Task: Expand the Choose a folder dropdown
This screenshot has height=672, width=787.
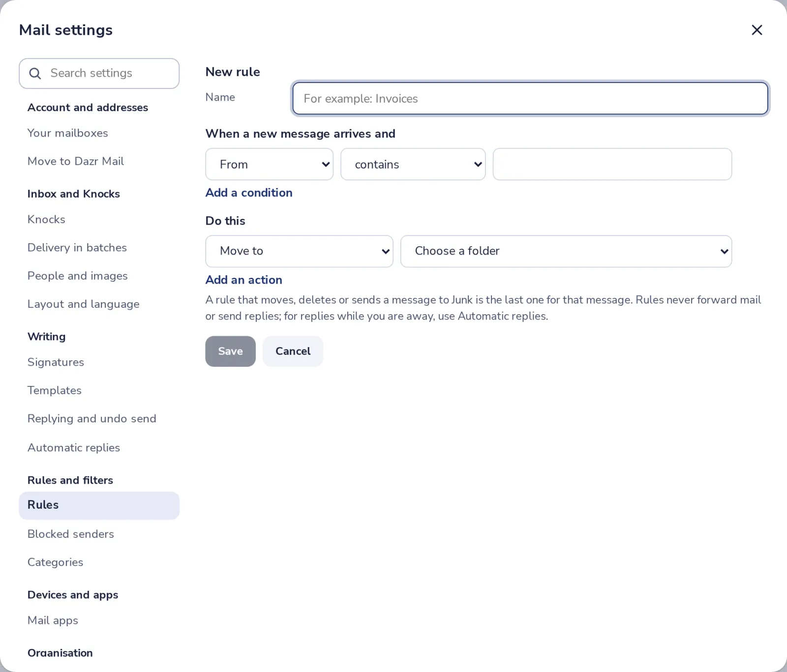Action: click(x=566, y=251)
